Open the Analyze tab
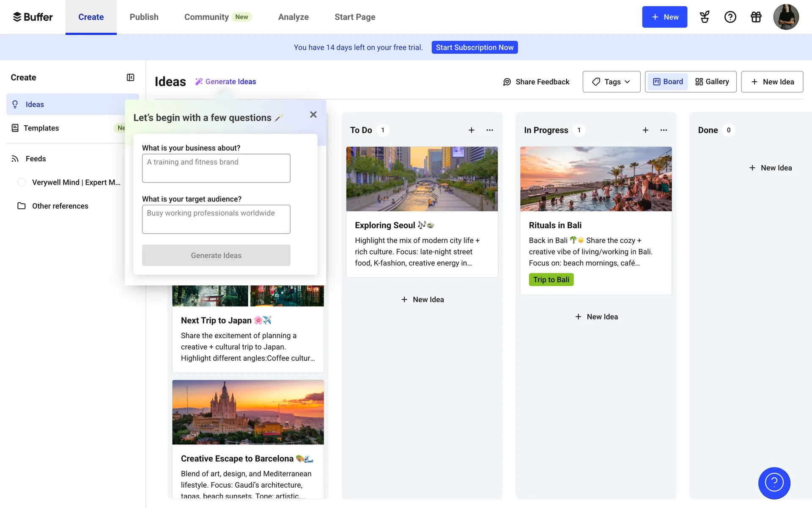Image resolution: width=812 pixels, height=508 pixels. [x=293, y=17]
